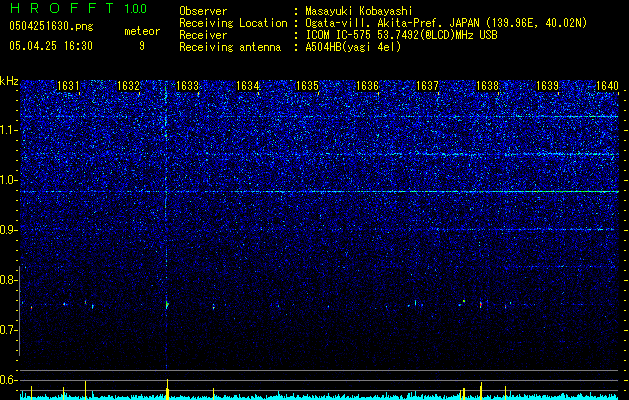Click the version number 1.0.0
Image resolution: width=629 pixels, height=400 pixels.
(135, 8)
